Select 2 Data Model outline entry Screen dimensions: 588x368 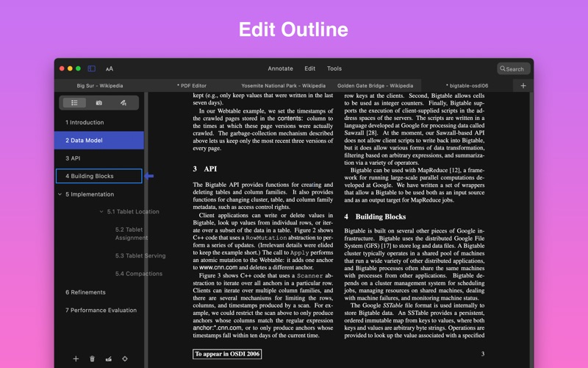pyautogui.click(x=99, y=140)
